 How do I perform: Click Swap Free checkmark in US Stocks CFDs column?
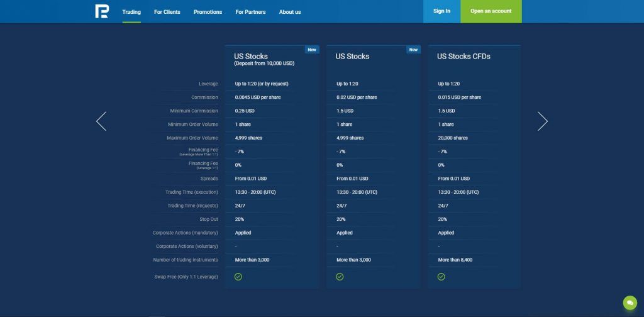pyautogui.click(x=441, y=277)
